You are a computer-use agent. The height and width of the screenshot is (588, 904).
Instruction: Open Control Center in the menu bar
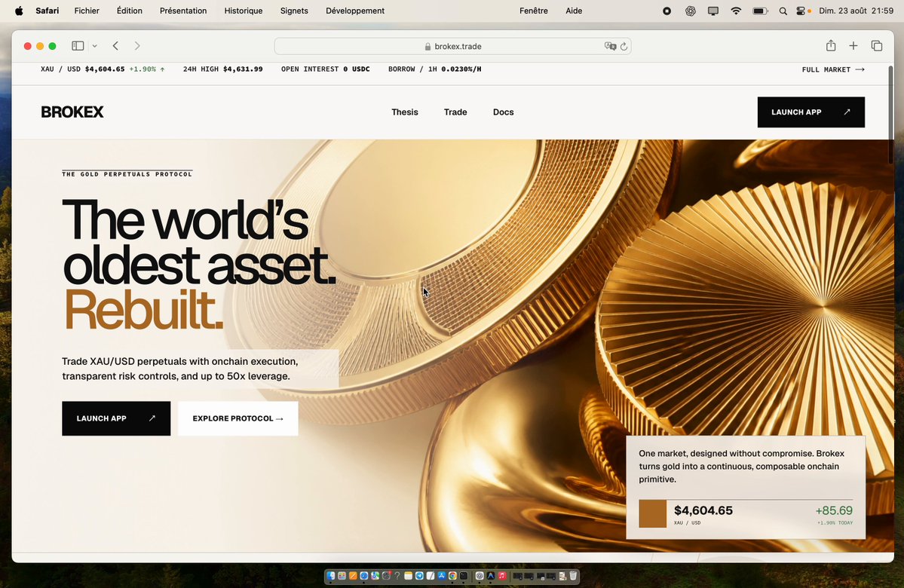click(801, 11)
